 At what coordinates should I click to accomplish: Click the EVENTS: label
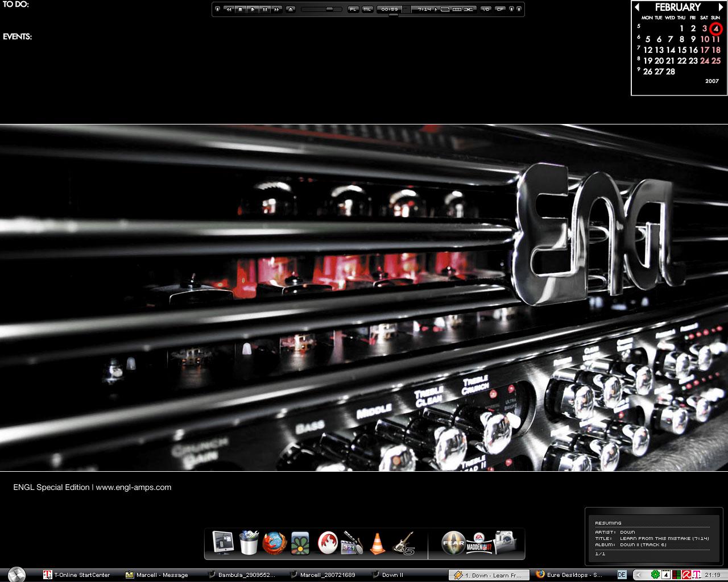(17, 37)
